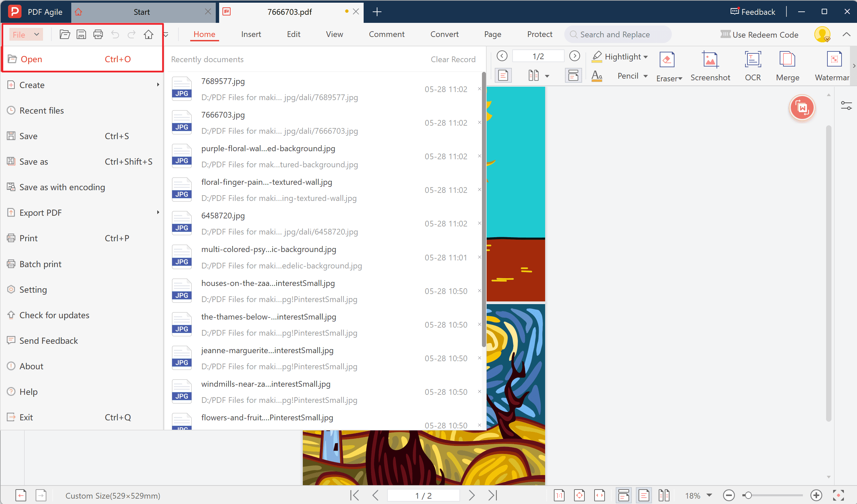Go to previous page using ribbon arrow

tap(502, 56)
